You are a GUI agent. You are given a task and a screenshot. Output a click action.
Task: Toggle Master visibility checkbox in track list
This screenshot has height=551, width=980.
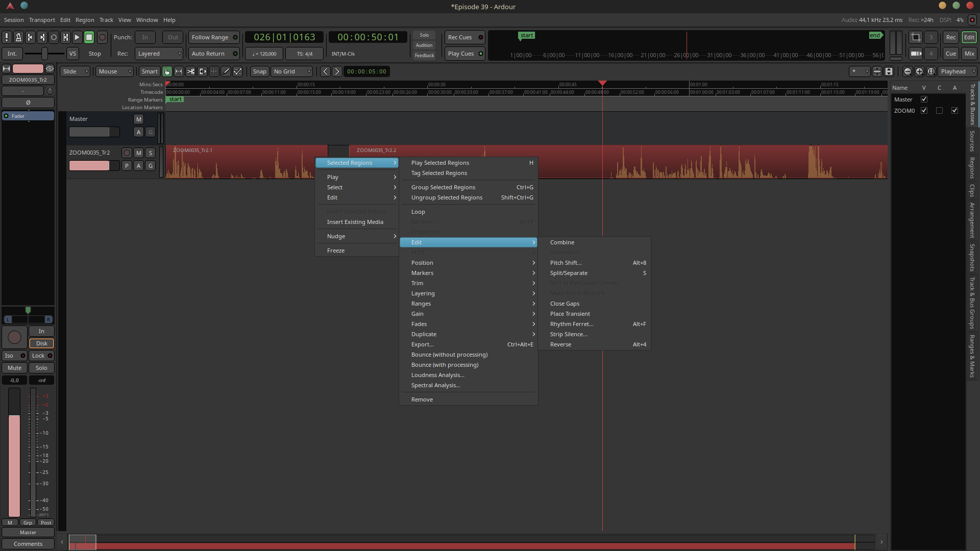[924, 99]
